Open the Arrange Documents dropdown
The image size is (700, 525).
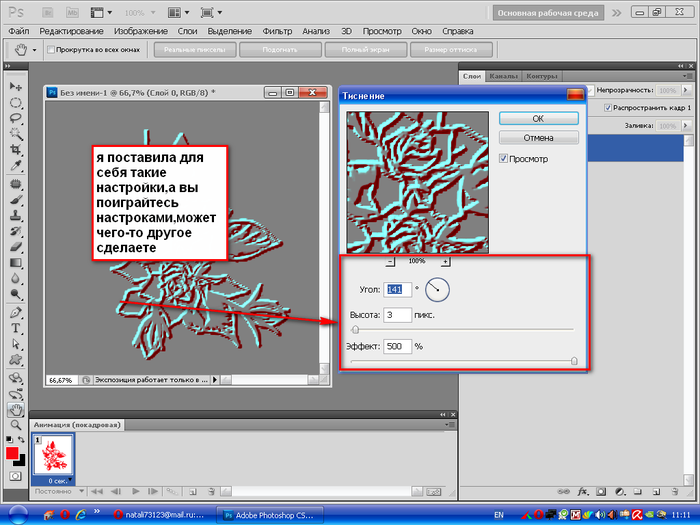(178, 12)
